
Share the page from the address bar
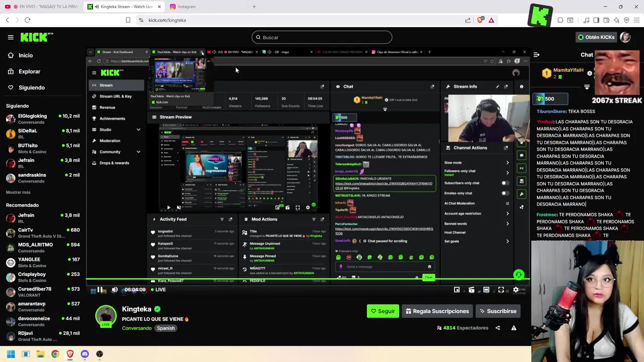pyautogui.click(x=468, y=20)
